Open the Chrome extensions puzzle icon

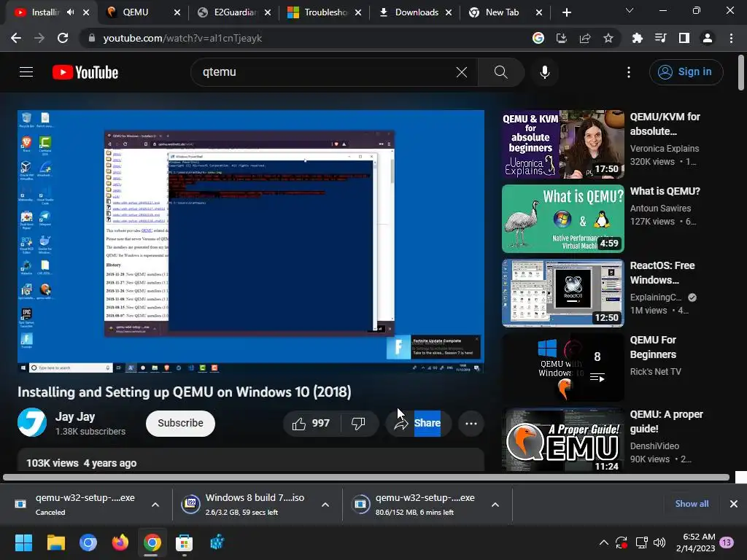point(637,38)
